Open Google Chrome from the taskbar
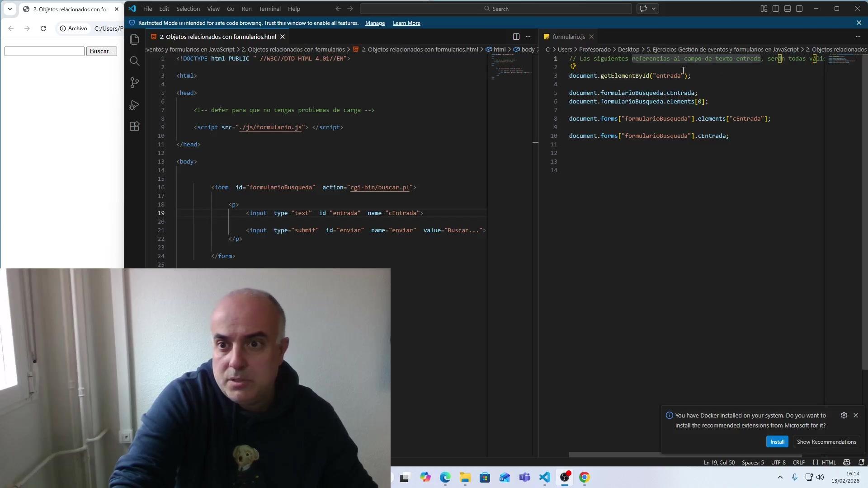The height and width of the screenshot is (488, 868). pos(585,477)
